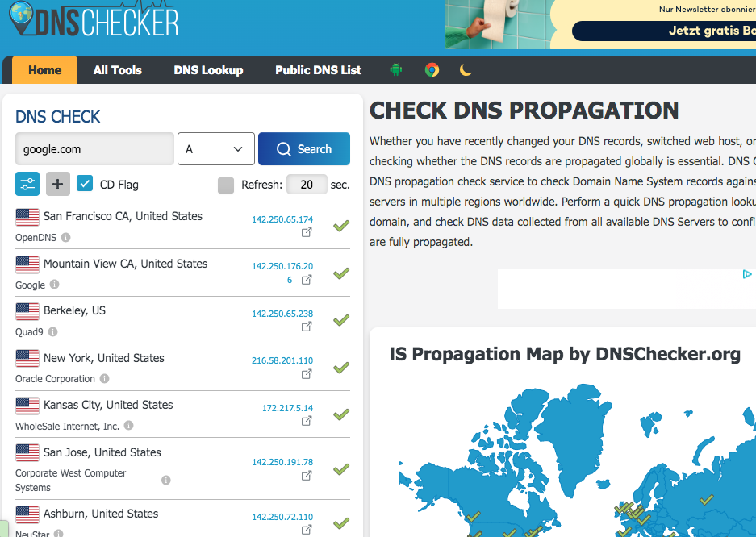Open external link icon for 142.250.65.174
The height and width of the screenshot is (537, 756).
(x=307, y=232)
